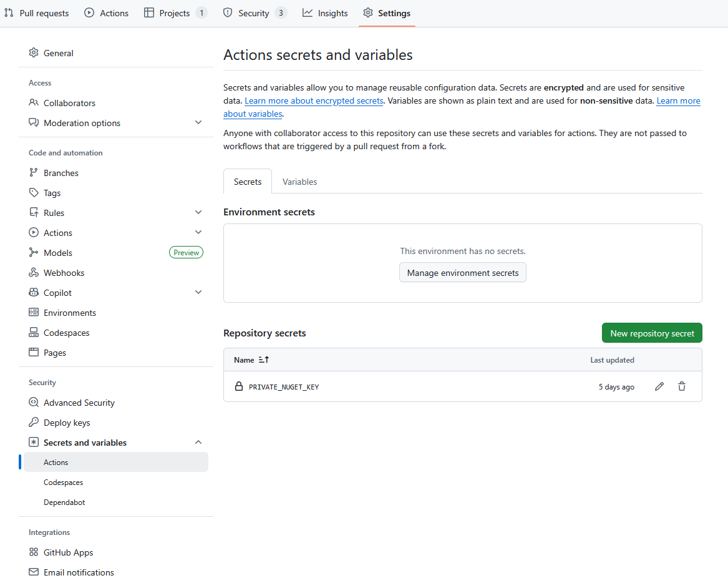Click the Tags icon in sidebar

point(34,193)
